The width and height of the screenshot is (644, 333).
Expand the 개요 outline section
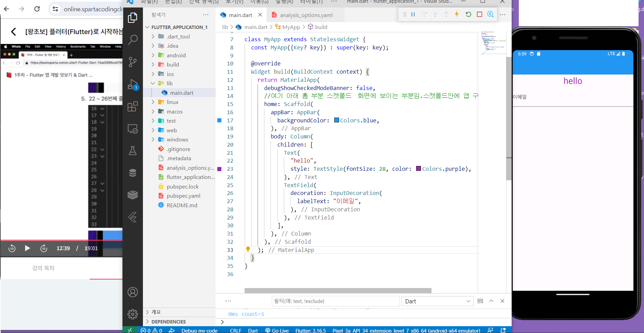(x=179, y=312)
